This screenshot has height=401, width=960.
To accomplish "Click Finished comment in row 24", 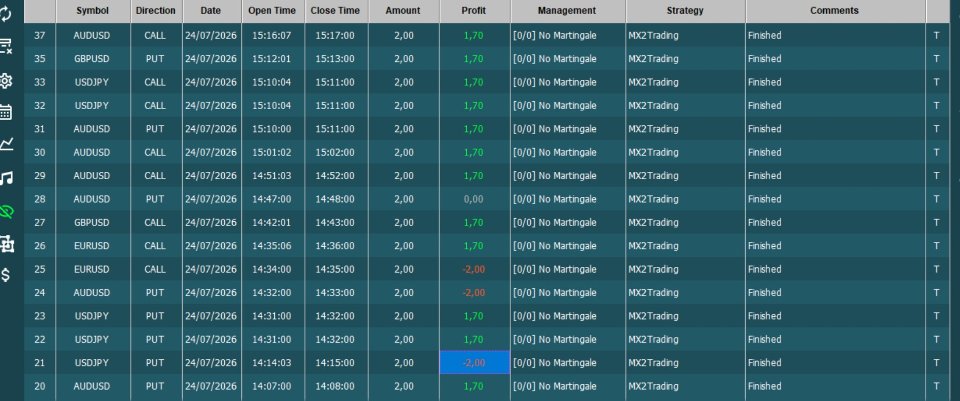I will (765, 293).
